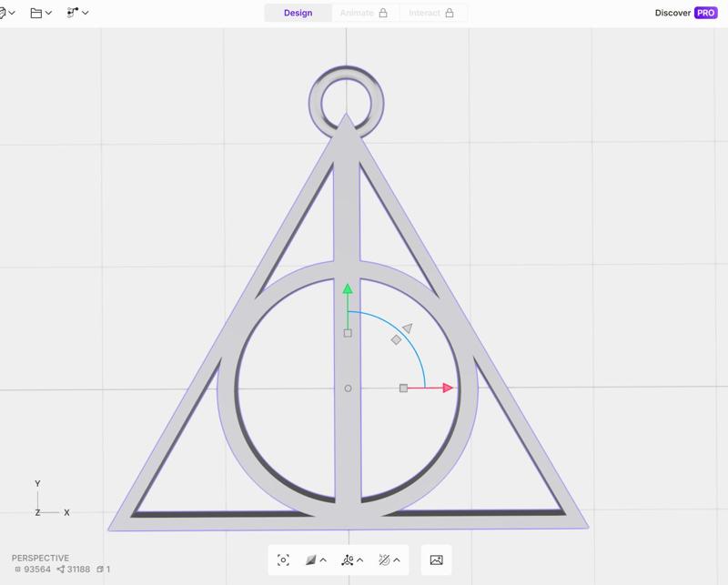Click the frame selection icon in bottom toolbar
The height and width of the screenshot is (585, 728).
(282, 560)
